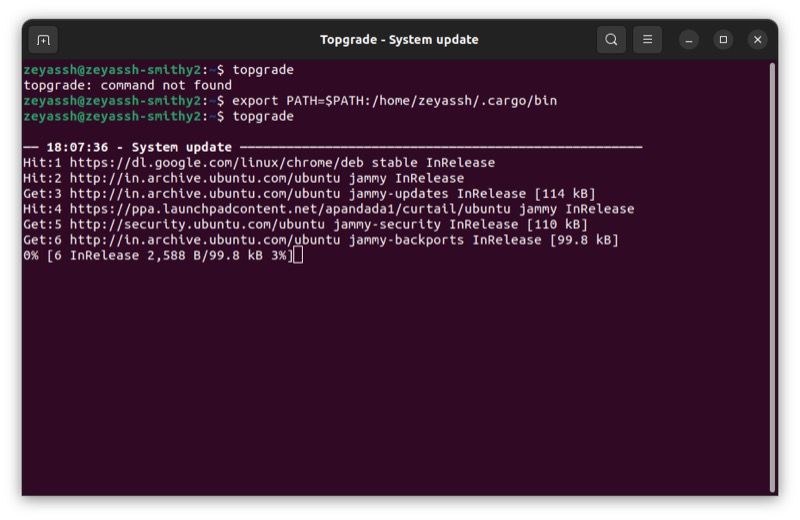Close the Topgrade terminal window

[x=757, y=40]
